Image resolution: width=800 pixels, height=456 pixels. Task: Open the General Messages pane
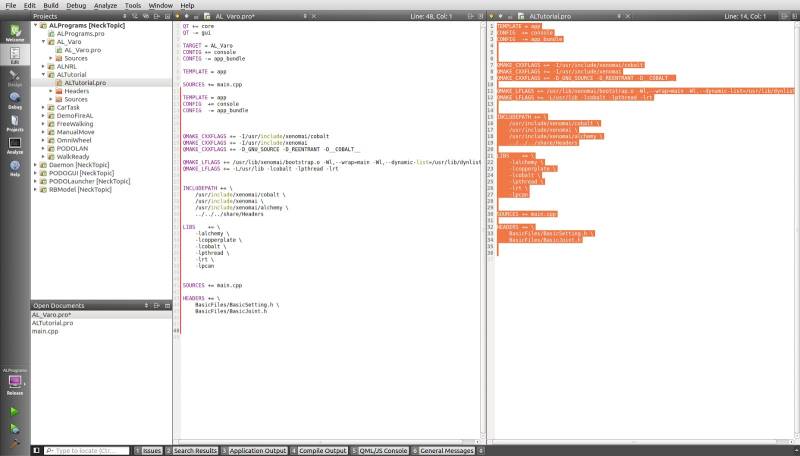point(444,451)
